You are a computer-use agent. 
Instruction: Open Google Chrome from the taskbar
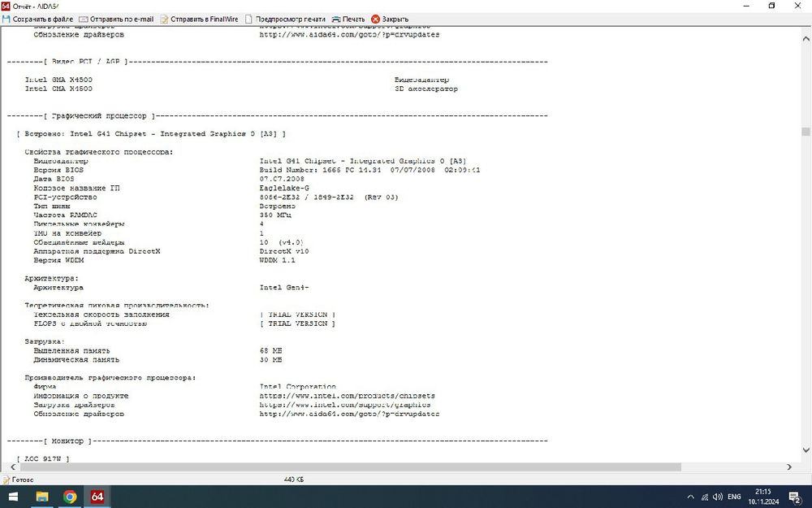click(x=70, y=497)
